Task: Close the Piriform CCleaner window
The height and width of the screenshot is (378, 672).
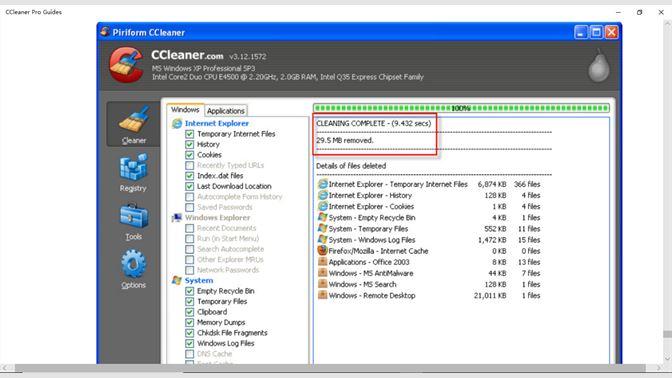Action: pyautogui.click(x=612, y=32)
